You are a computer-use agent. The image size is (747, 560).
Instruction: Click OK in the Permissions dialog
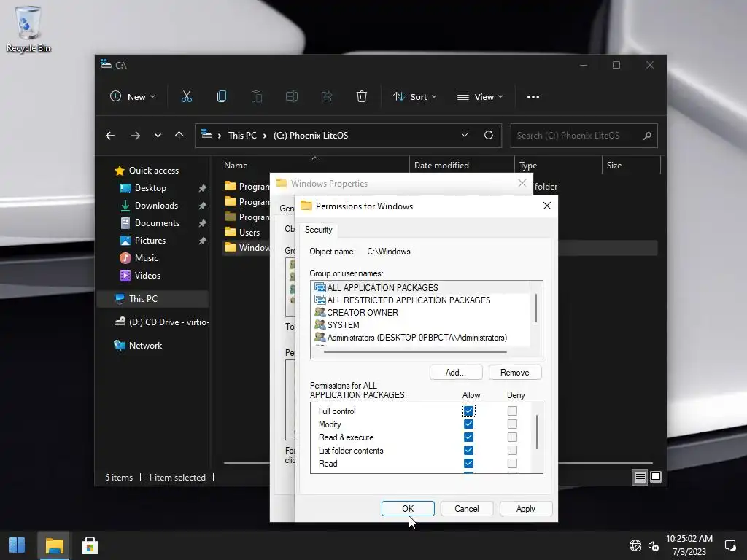click(408, 508)
